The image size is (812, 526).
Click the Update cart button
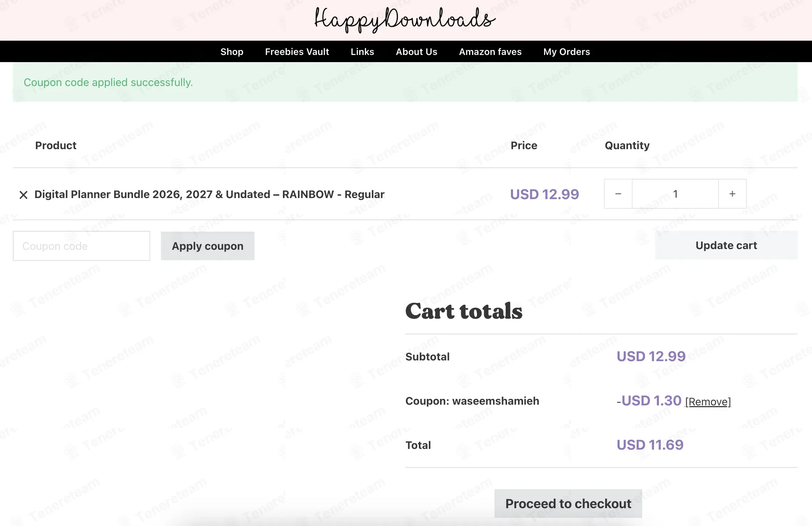(x=726, y=245)
